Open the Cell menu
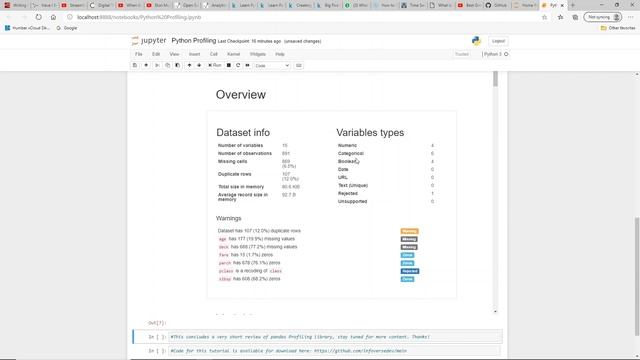Screen dimensions: 640x360 point(213,54)
